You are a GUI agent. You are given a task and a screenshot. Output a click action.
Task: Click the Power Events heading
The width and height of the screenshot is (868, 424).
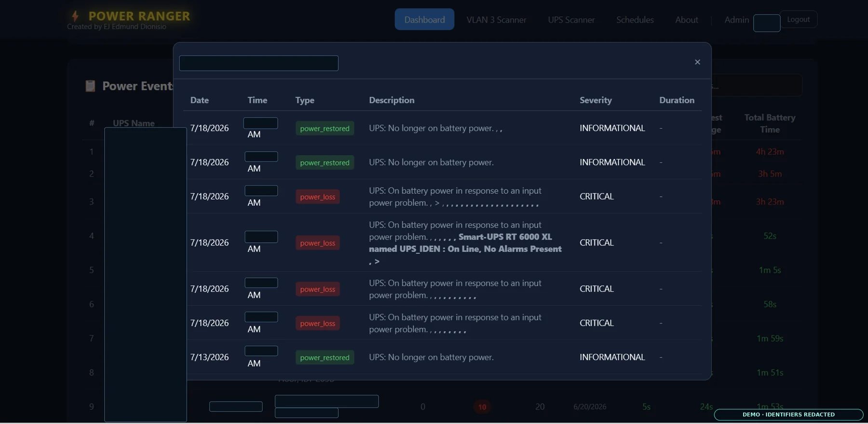[x=137, y=86]
